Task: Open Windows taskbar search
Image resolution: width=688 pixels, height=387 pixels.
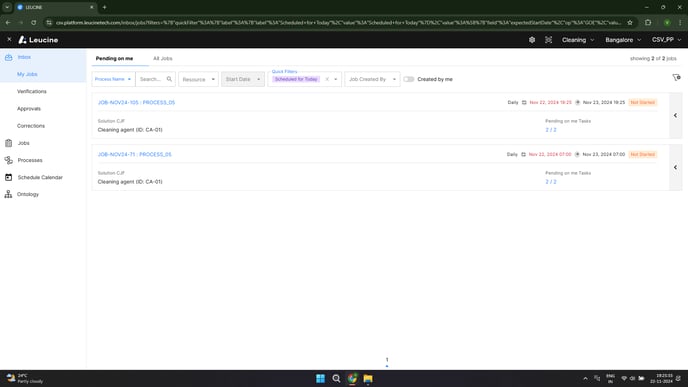Action: pos(336,378)
